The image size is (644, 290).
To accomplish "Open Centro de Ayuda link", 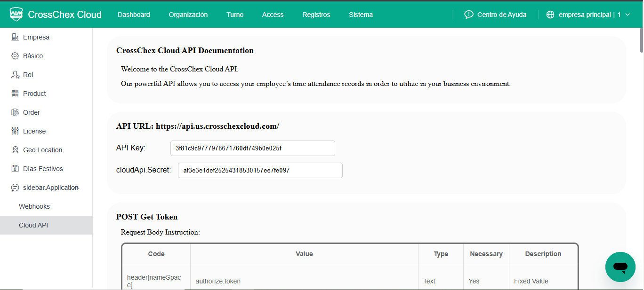I will (502, 15).
